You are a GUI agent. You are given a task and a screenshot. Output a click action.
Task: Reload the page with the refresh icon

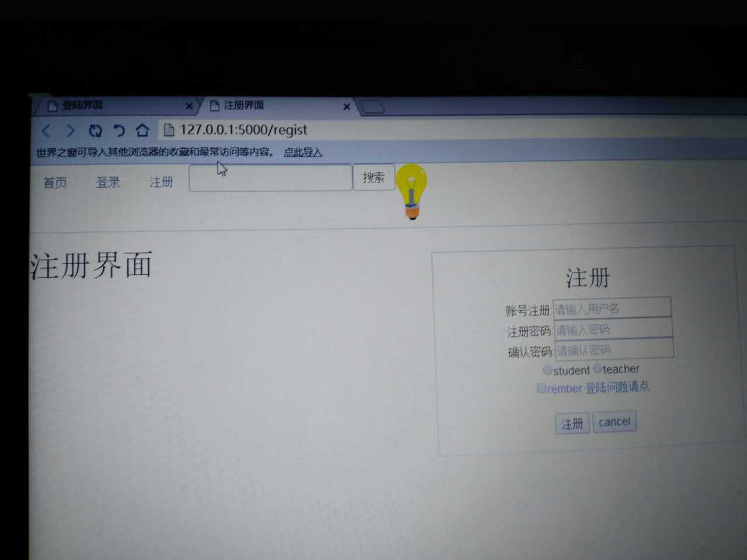pos(95,130)
